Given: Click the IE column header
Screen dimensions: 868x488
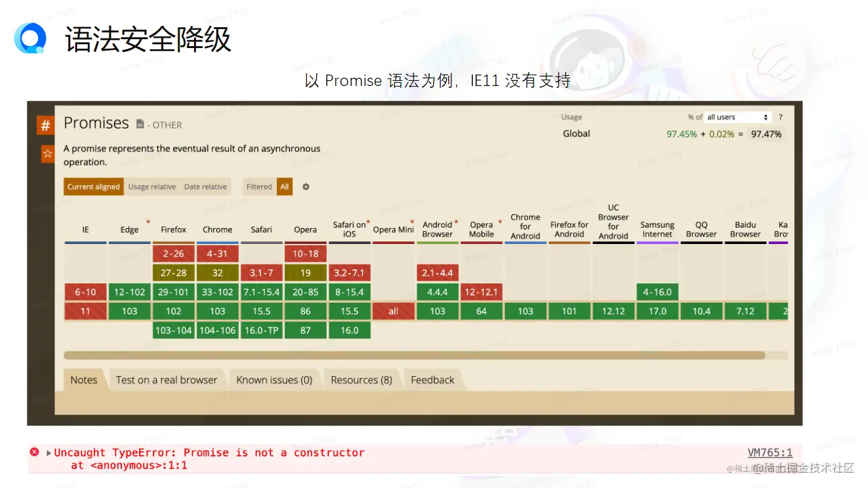Looking at the screenshot, I should (x=85, y=229).
